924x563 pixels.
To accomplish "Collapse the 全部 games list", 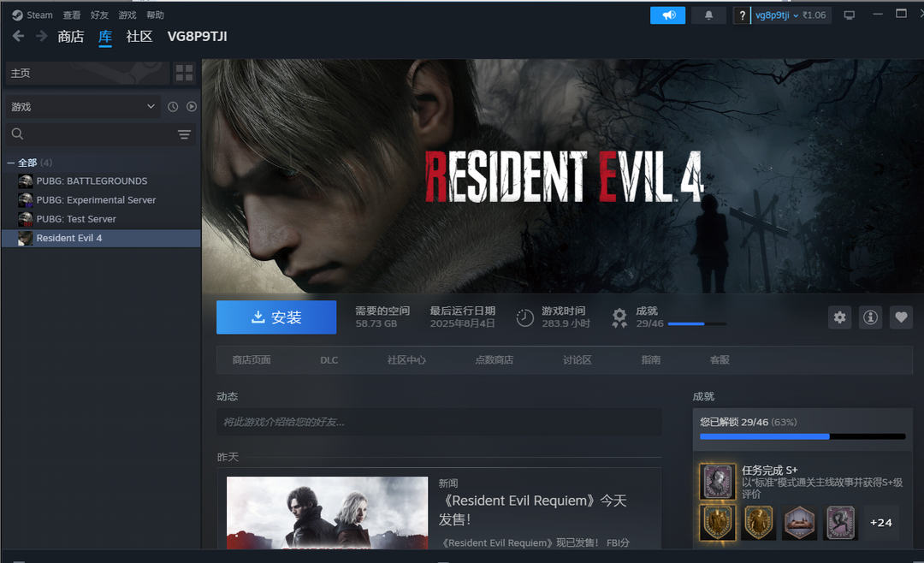I will [11, 163].
